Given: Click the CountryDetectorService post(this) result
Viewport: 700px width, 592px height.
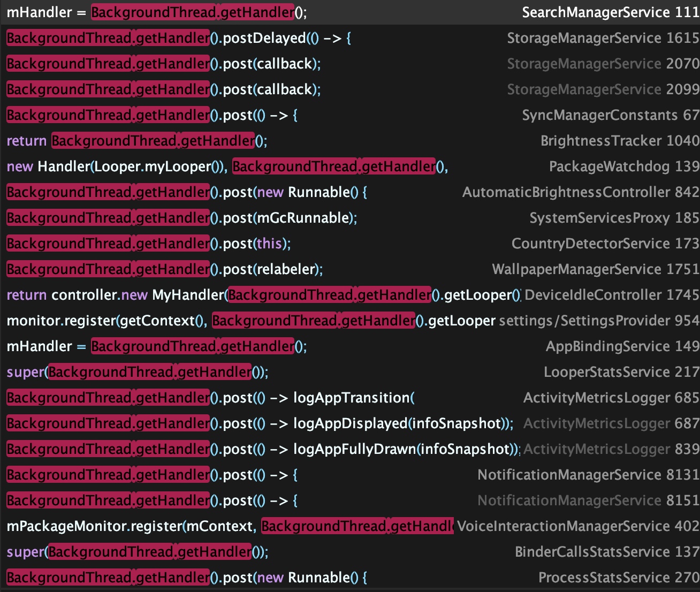Looking at the screenshot, I should pos(350,244).
